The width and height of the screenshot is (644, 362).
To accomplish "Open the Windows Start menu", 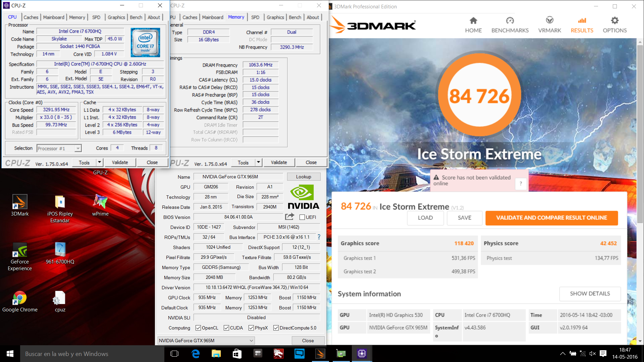I will (10, 354).
